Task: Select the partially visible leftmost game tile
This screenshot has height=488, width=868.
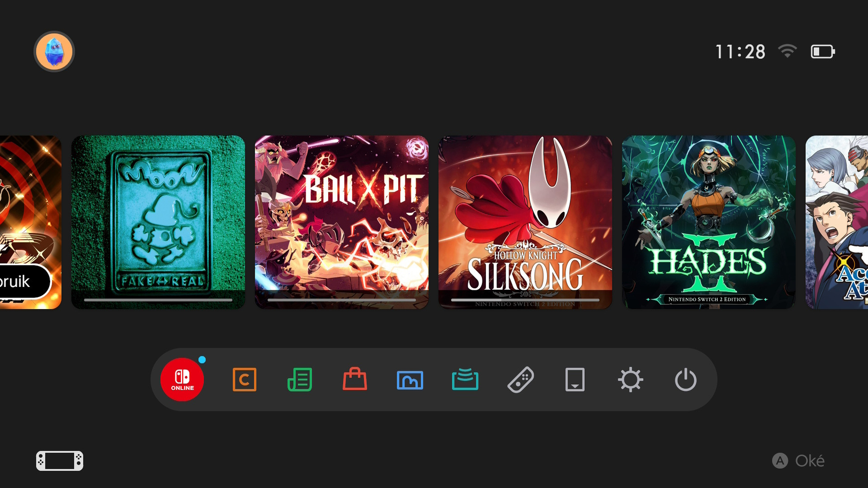Action: point(30,222)
